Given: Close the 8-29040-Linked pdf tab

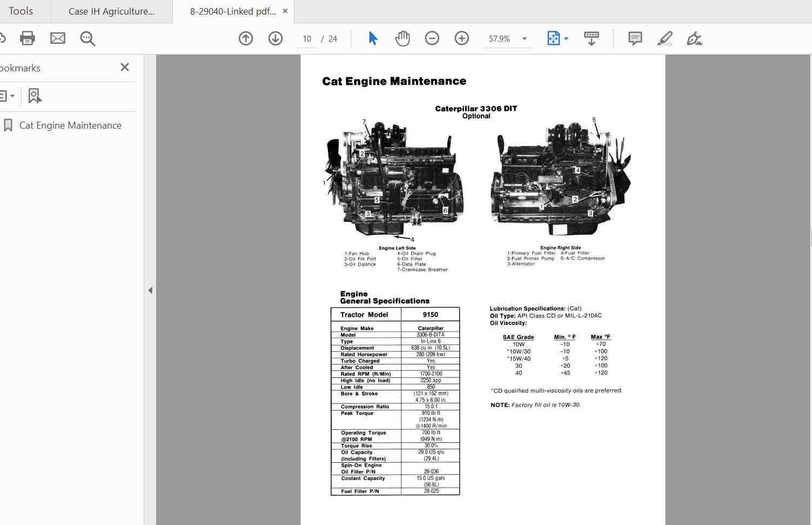Looking at the screenshot, I should coord(285,11).
